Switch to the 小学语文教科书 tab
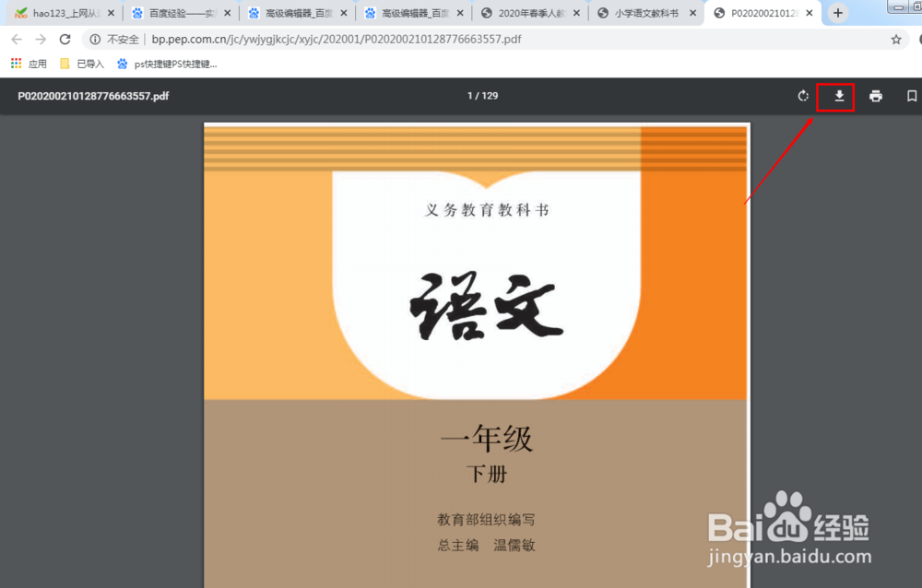This screenshot has width=922, height=588. point(645,12)
